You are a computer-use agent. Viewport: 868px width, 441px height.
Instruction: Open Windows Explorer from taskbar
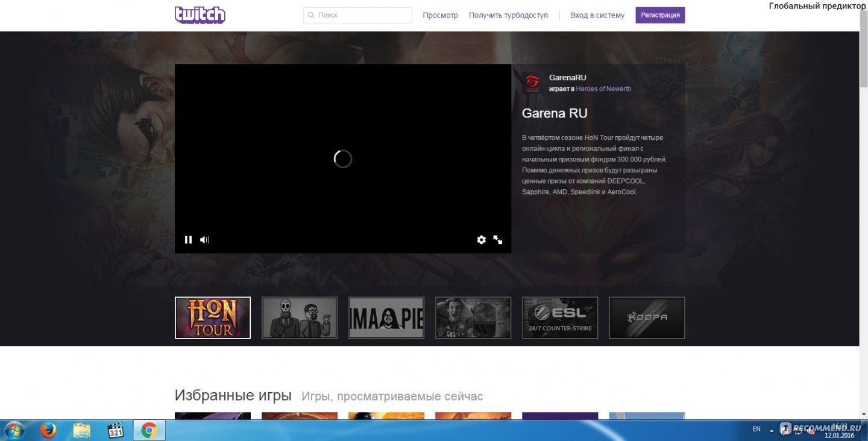click(81, 430)
